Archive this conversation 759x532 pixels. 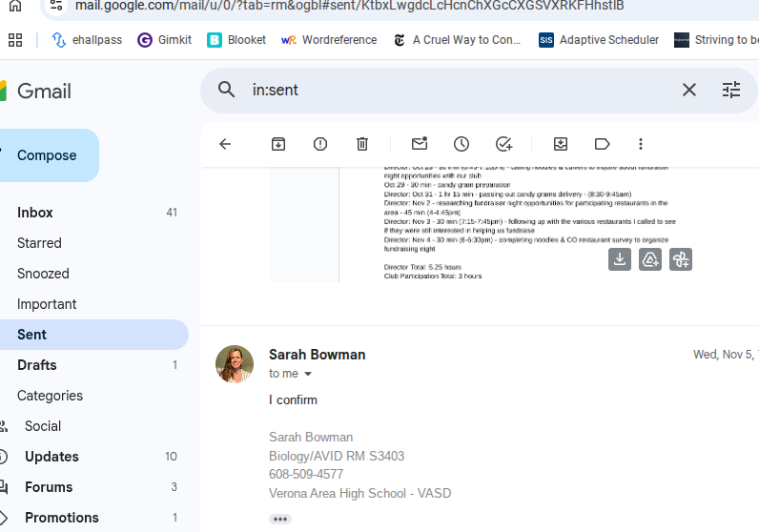[x=278, y=144]
